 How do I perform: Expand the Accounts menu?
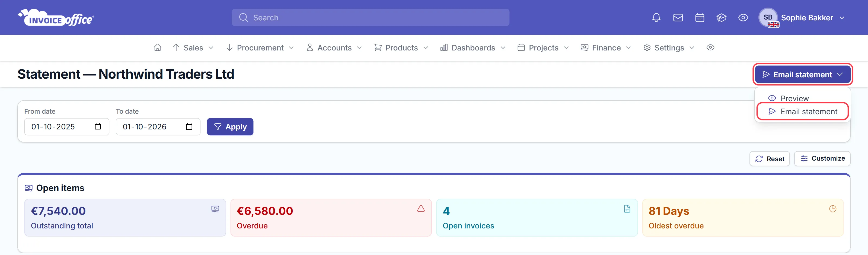334,48
